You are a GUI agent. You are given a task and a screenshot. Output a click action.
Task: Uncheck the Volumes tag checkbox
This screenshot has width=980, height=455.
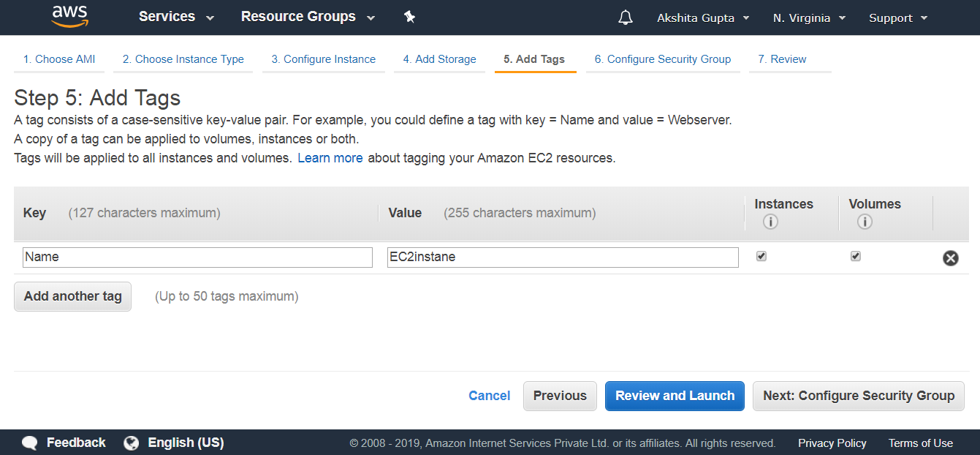855,256
